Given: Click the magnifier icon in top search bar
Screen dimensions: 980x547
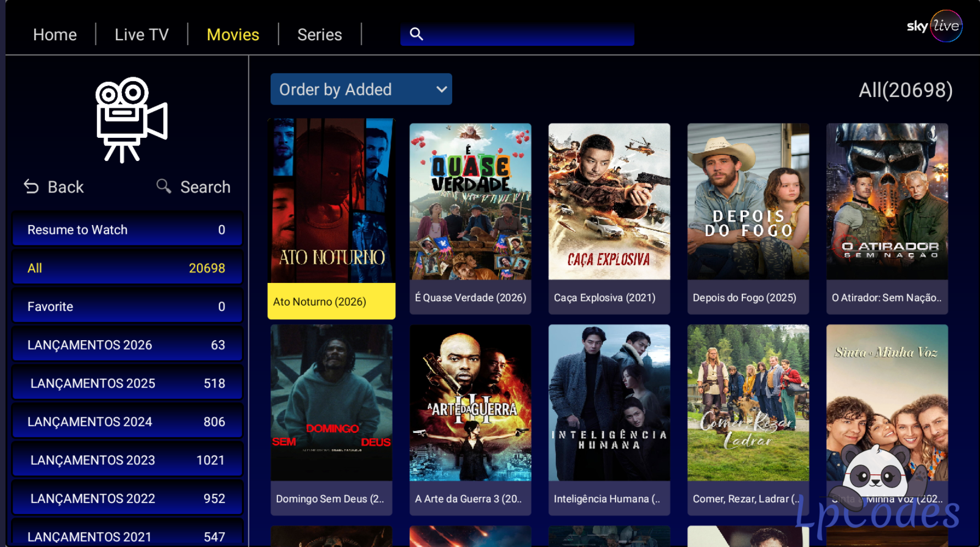Looking at the screenshot, I should 416,34.
